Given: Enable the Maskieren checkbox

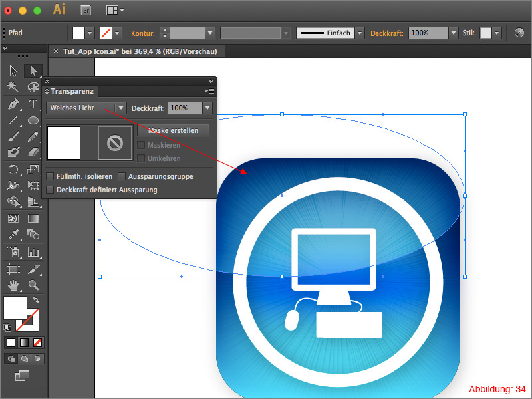Looking at the screenshot, I should tap(141, 145).
